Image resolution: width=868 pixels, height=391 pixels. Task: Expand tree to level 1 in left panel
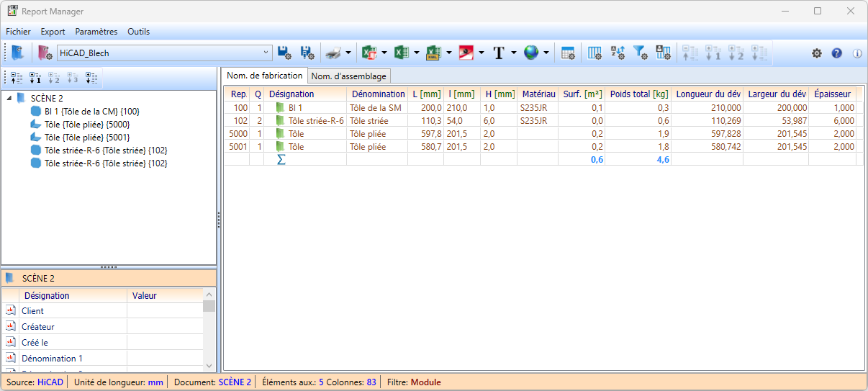pos(35,78)
